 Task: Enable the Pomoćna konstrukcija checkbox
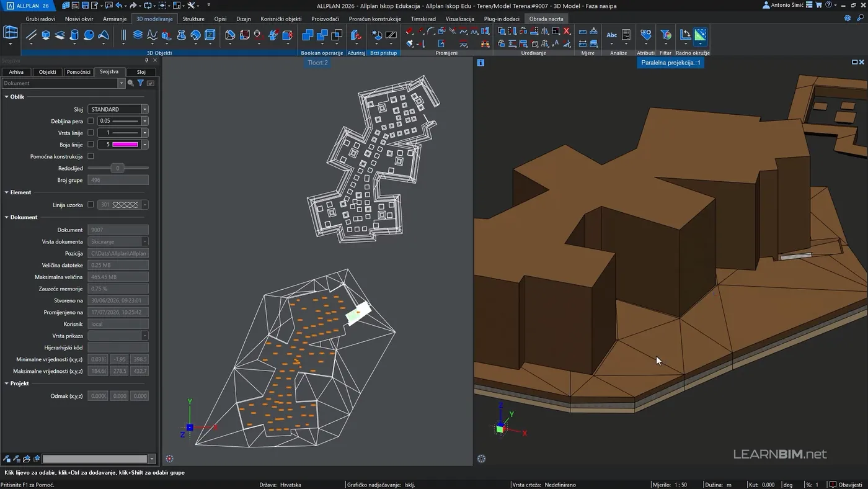pos(91,156)
